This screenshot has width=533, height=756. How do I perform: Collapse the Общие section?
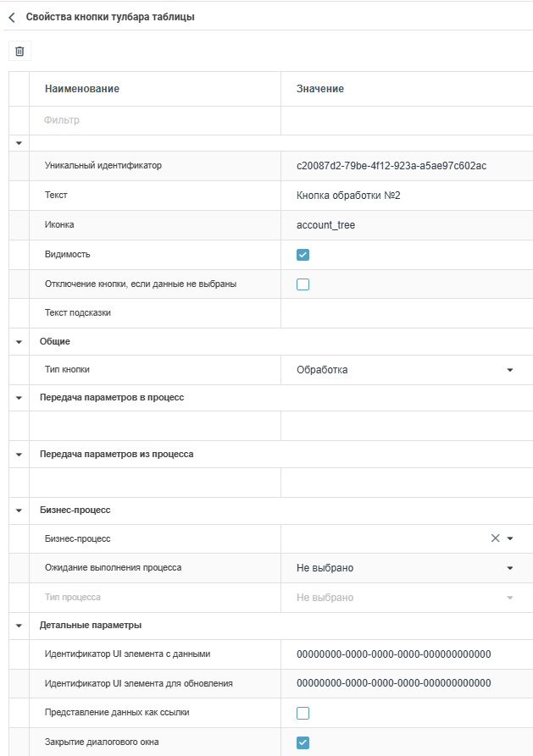click(x=19, y=342)
